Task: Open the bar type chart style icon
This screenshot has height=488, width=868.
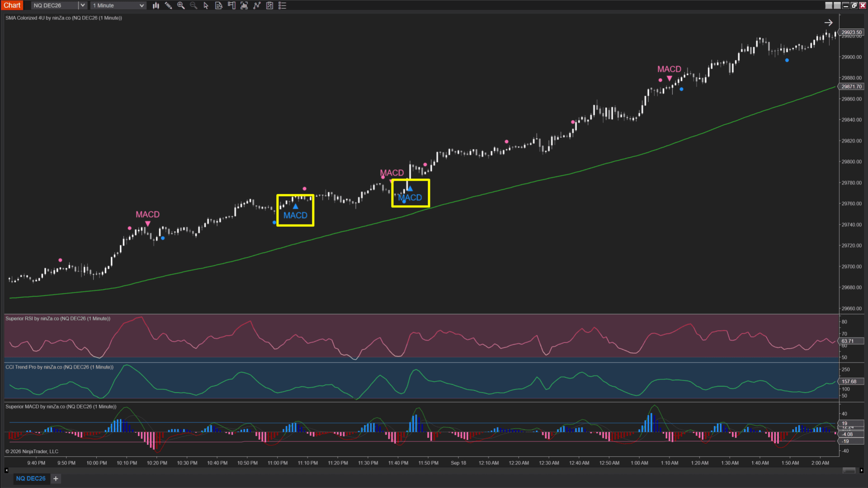Action: coord(156,5)
